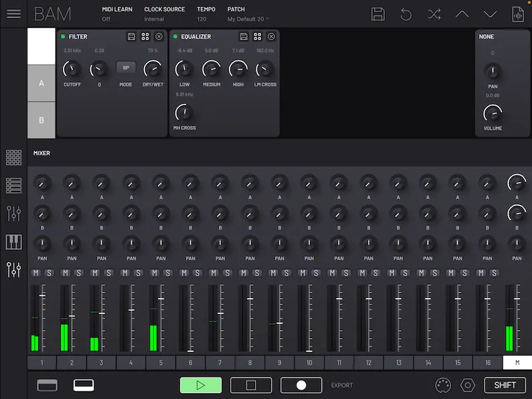This screenshot has width=532, height=399.
Task: Click the SHIFT button
Action: pos(505,385)
